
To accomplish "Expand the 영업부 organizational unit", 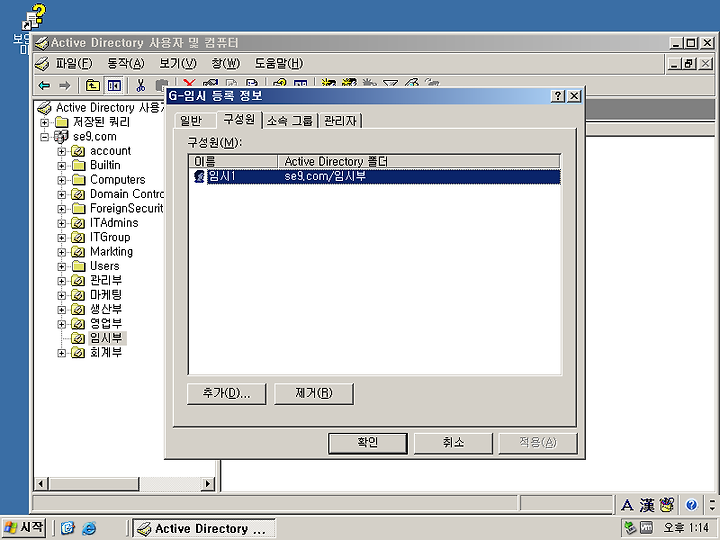I will [x=61, y=324].
